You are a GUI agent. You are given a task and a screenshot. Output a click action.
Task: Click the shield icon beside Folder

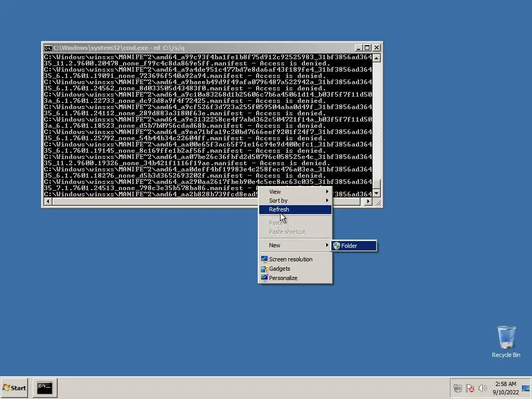tap(337, 246)
